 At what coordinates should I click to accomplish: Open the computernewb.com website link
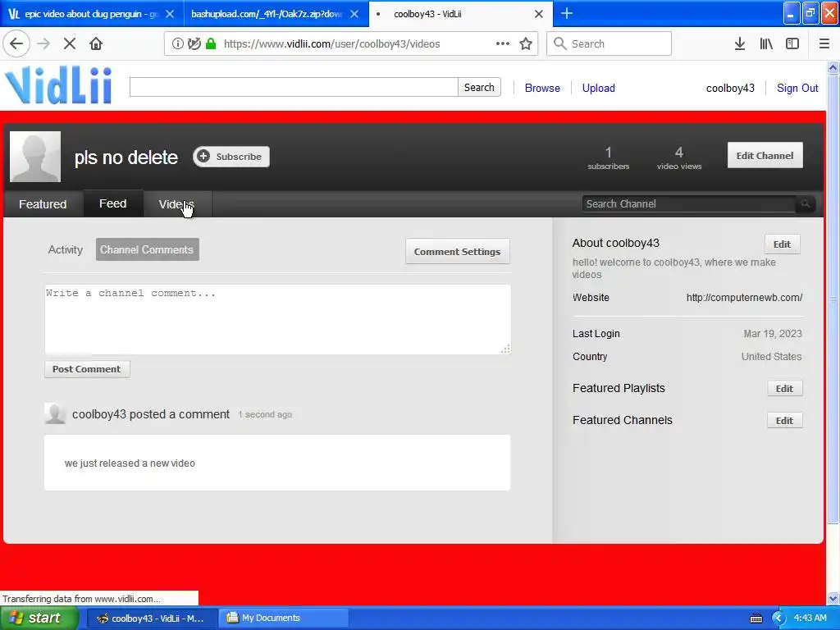point(744,297)
